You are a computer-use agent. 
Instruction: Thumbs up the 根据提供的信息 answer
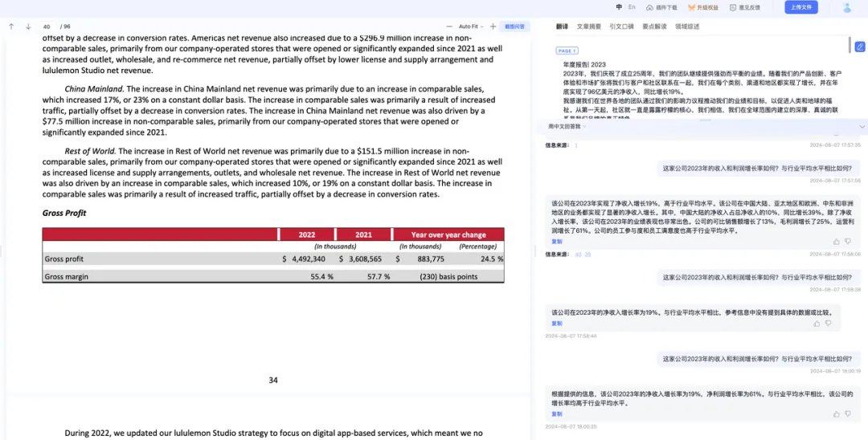click(x=836, y=414)
